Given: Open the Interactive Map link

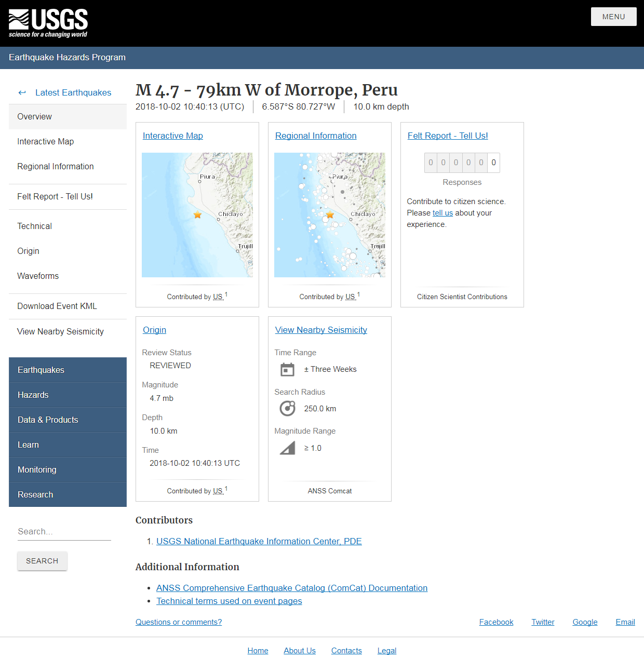Looking at the screenshot, I should 172,136.
